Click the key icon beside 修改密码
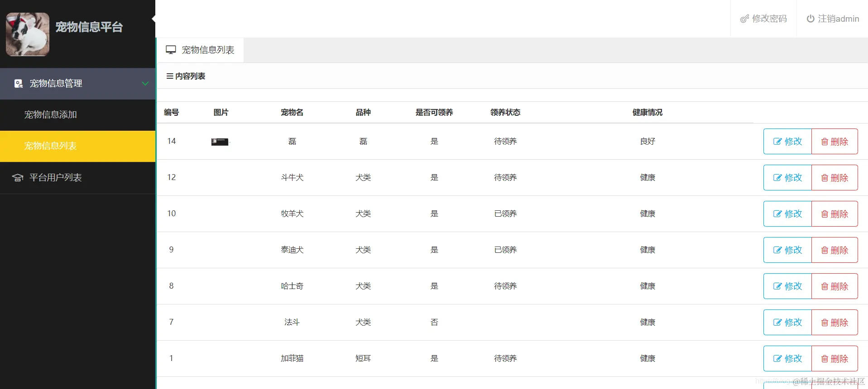 tap(744, 19)
